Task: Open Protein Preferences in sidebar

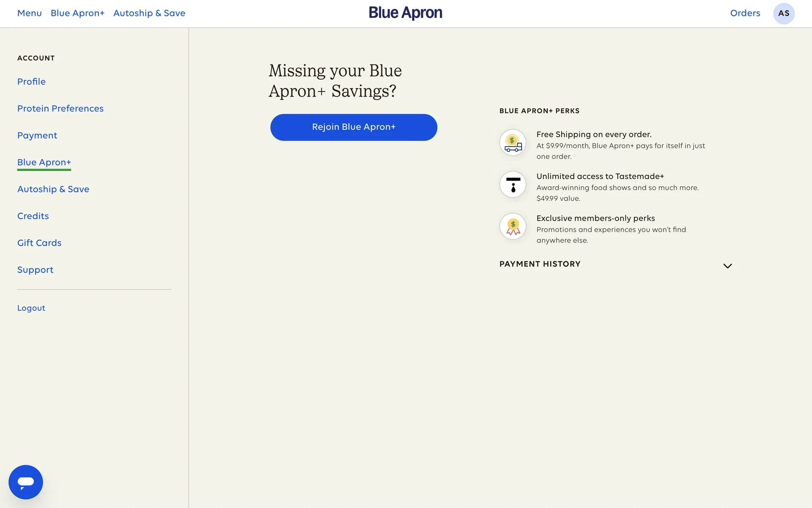Action: (x=60, y=108)
